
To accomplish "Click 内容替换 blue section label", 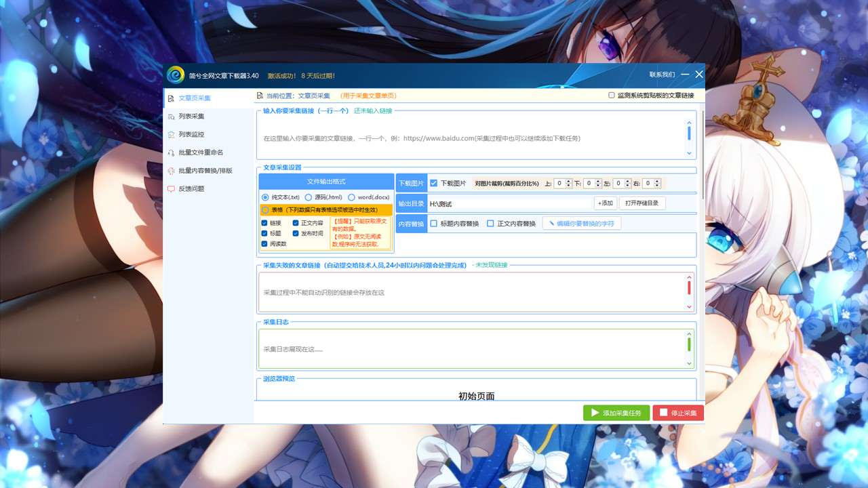I will point(412,224).
